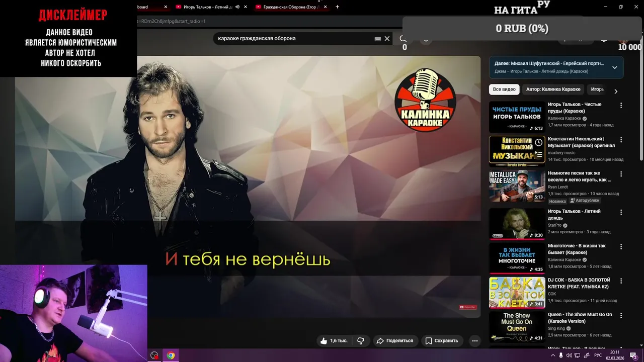Open options for Немногие песни так же video
Viewport: 644px width, 362px height.
click(x=621, y=174)
